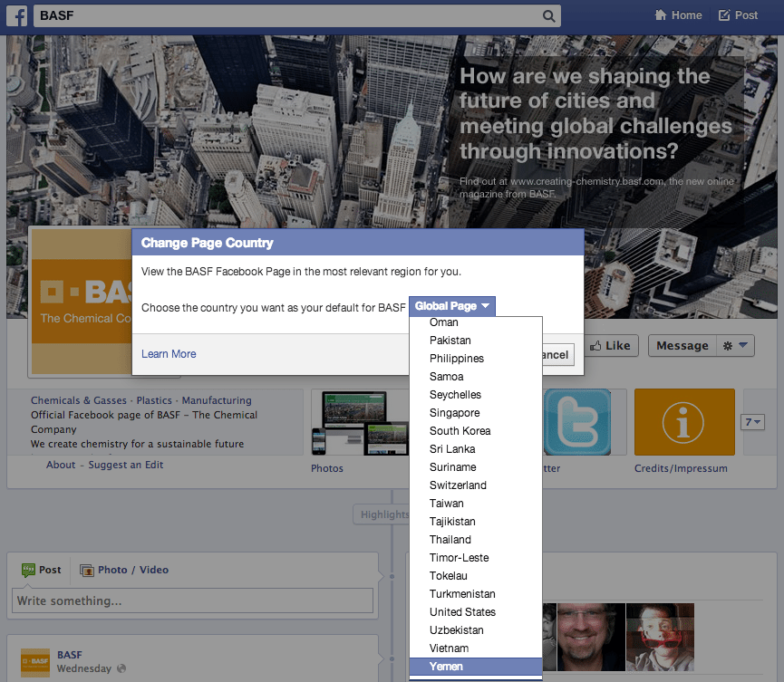784x682 pixels.
Task: Choose South Korea in the country list
Action: point(476,431)
